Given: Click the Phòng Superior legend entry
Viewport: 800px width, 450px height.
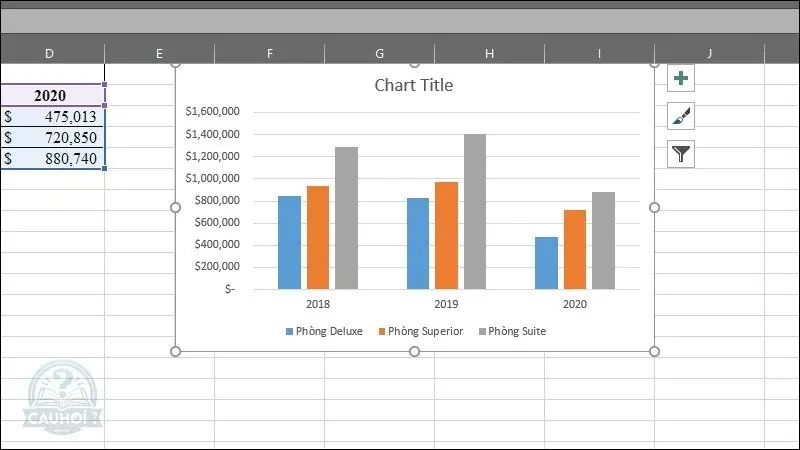Looking at the screenshot, I should [x=421, y=331].
